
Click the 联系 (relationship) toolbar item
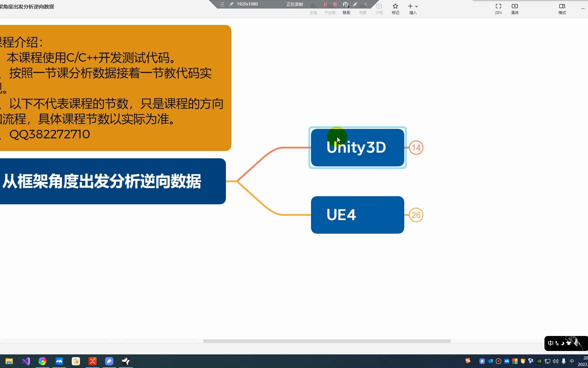(x=346, y=13)
